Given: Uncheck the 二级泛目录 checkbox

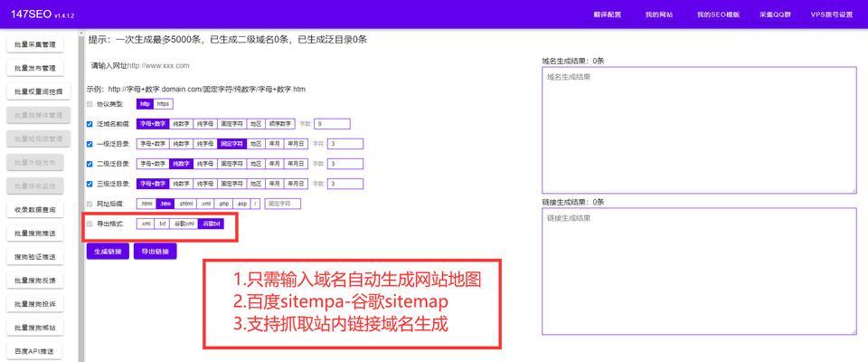Looking at the screenshot, I should point(90,164).
